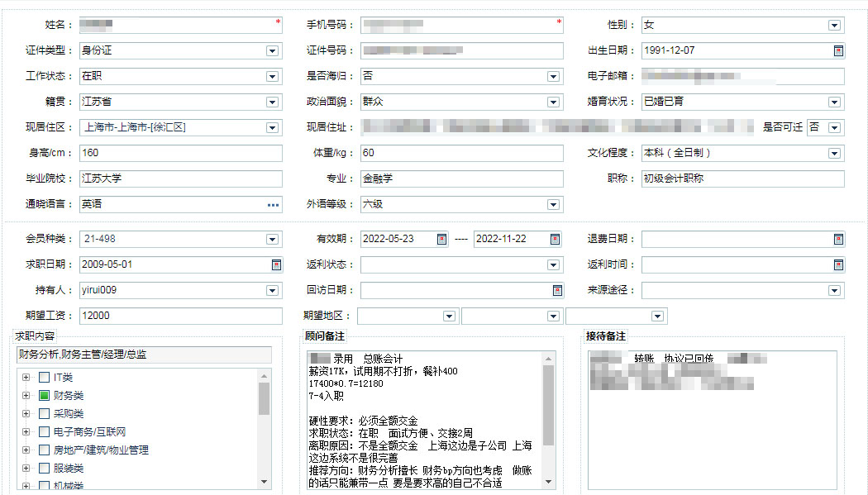This screenshot has width=868, height=495.
Task: Expand the 财务类 tree node
Action: (x=26, y=396)
